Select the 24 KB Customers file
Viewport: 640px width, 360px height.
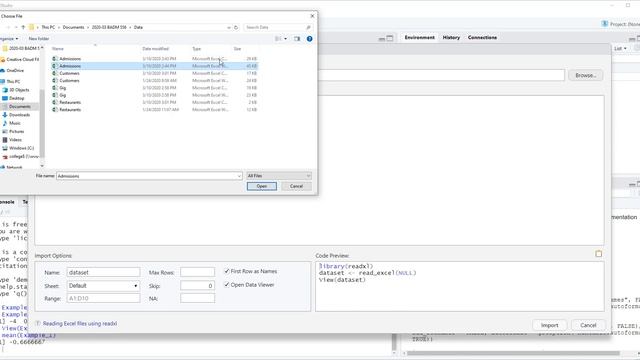pos(154,81)
